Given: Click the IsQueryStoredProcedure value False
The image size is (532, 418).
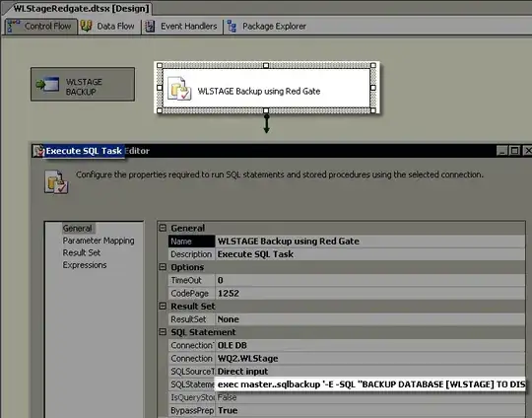Looking at the screenshot, I should 370,397.
